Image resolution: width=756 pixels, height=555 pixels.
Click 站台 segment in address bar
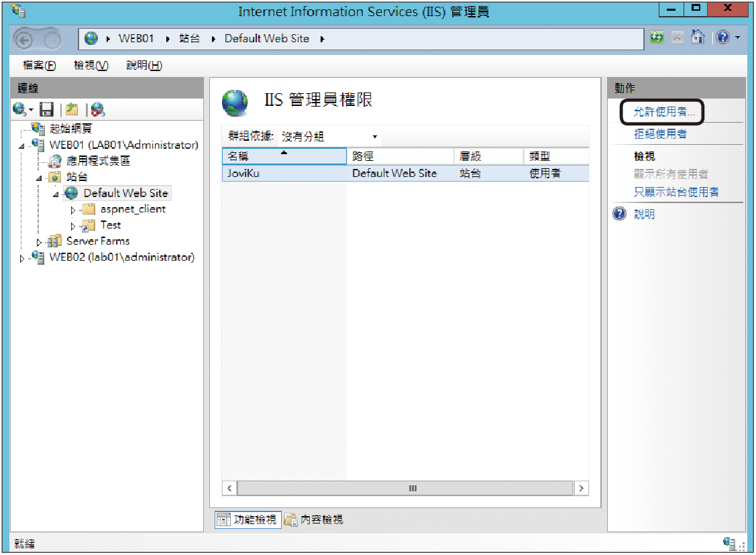[x=189, y=39]
